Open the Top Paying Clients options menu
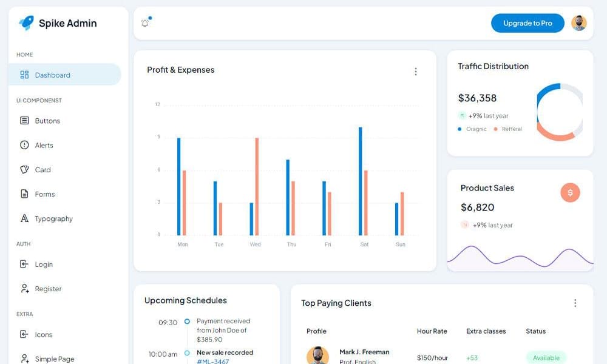This screenshot has height=364, width=607. point(575,303)
